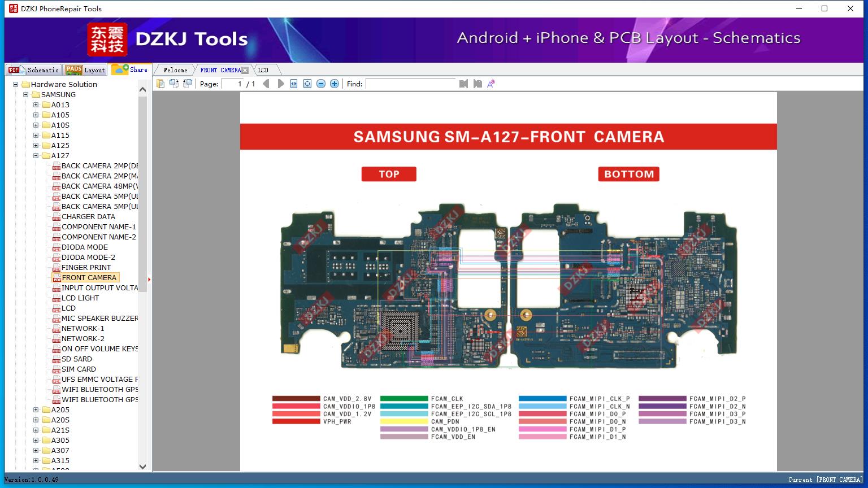
Task: Click PDF icon next to SIM CARD
Action: coord(57,369)
